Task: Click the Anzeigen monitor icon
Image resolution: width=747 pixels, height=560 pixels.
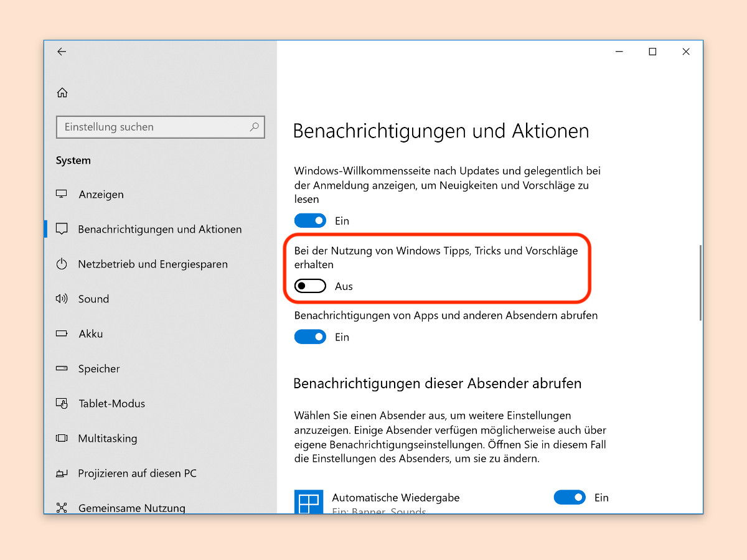Action: [x=62, y=194]
